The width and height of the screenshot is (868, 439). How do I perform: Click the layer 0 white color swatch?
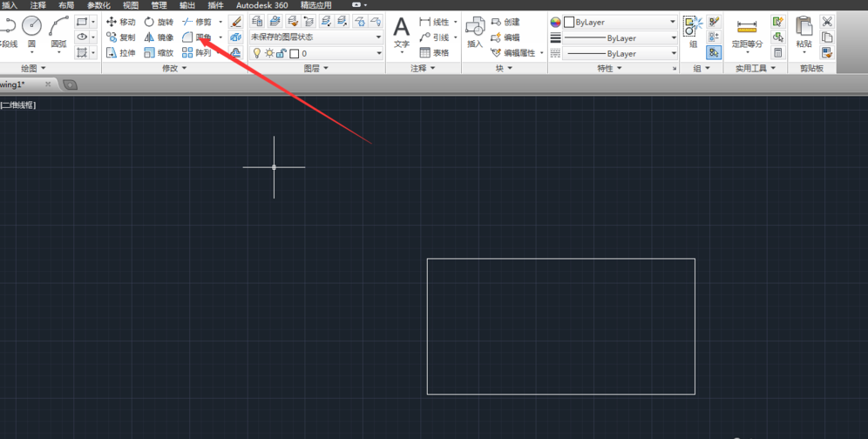(x=295, y=54)
